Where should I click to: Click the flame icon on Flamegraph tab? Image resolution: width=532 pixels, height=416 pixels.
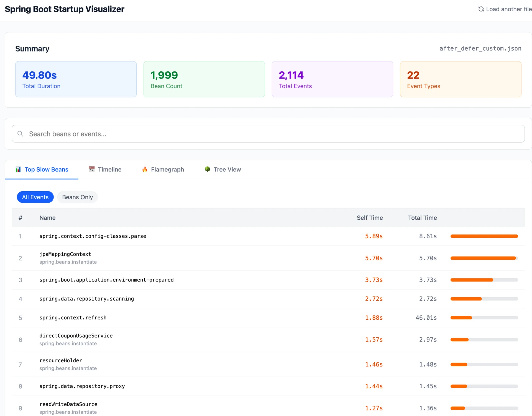point(145,169)
